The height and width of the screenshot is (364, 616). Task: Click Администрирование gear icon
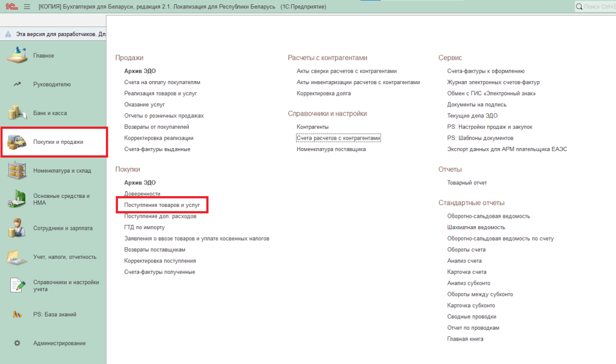17,343
